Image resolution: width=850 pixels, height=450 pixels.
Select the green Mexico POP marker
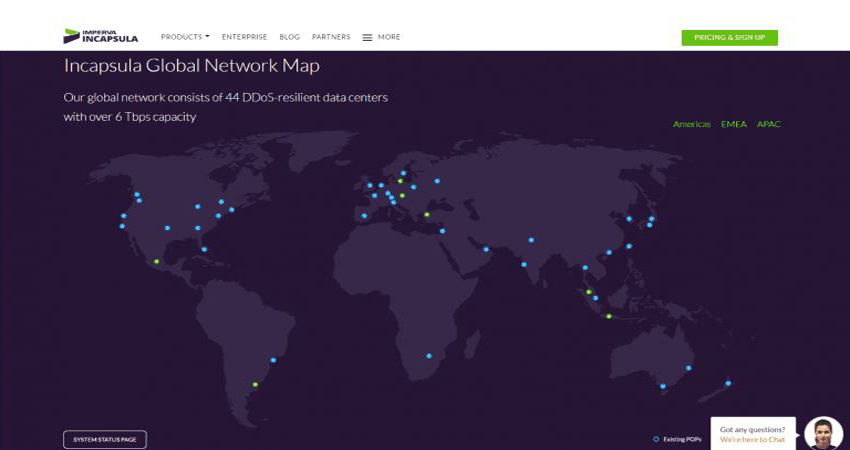tap(156, 261)
